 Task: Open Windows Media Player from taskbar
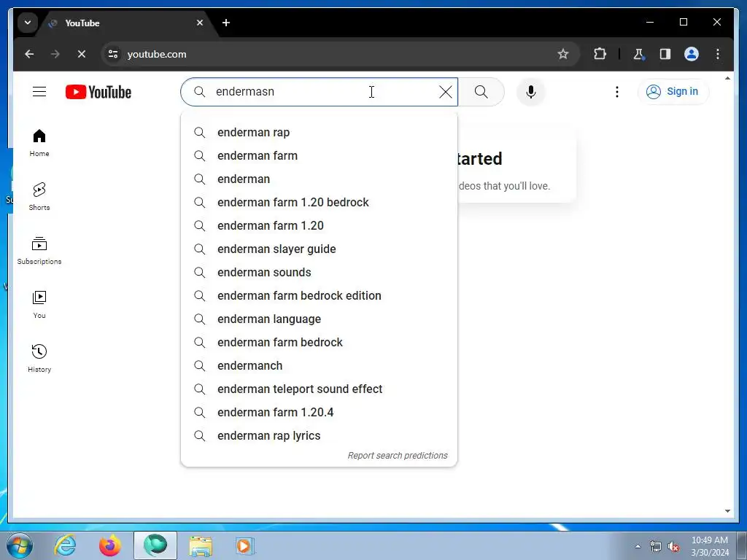(245, 545)
